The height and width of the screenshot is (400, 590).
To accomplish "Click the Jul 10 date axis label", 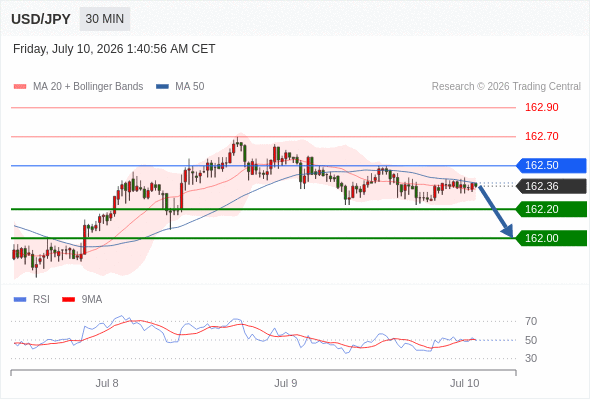I will (x=465, y=383).
